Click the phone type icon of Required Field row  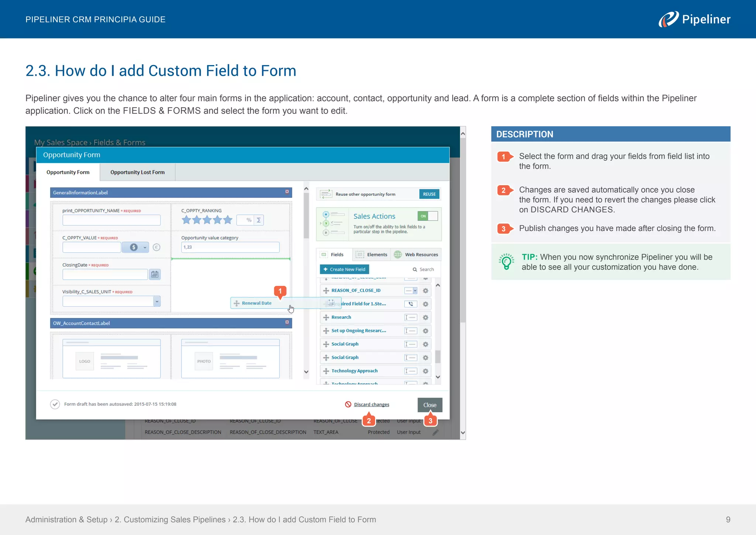(410, 304)
